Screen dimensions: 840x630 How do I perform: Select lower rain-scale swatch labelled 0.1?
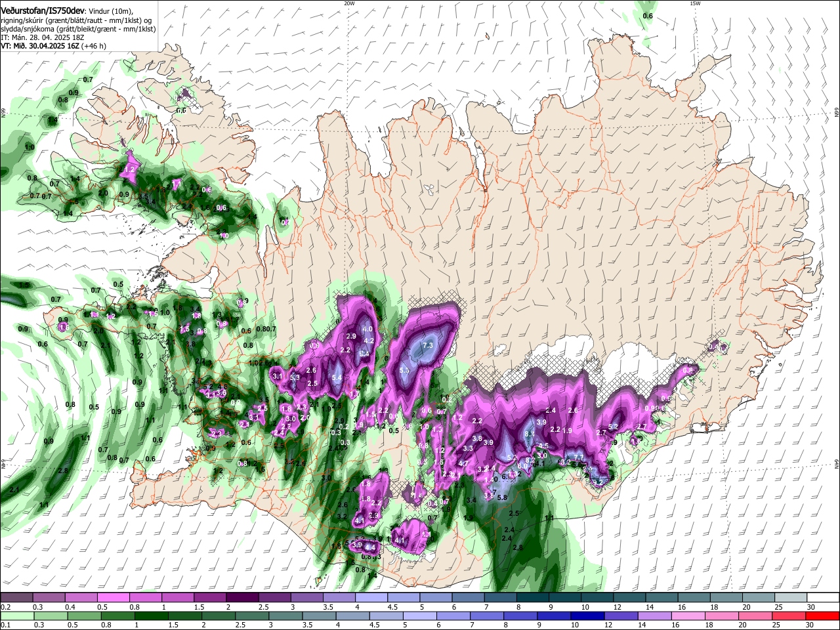click(16, 616)
